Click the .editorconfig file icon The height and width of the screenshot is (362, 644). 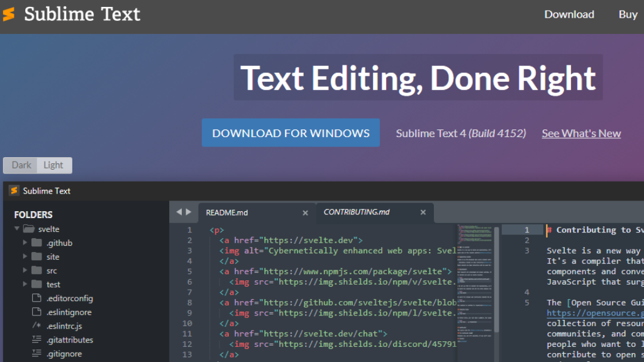click(x=36, y=298)
